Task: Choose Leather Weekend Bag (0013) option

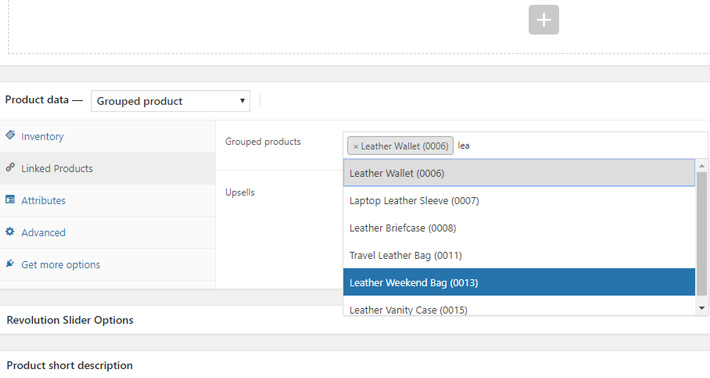Action: [x=519, y=282]
